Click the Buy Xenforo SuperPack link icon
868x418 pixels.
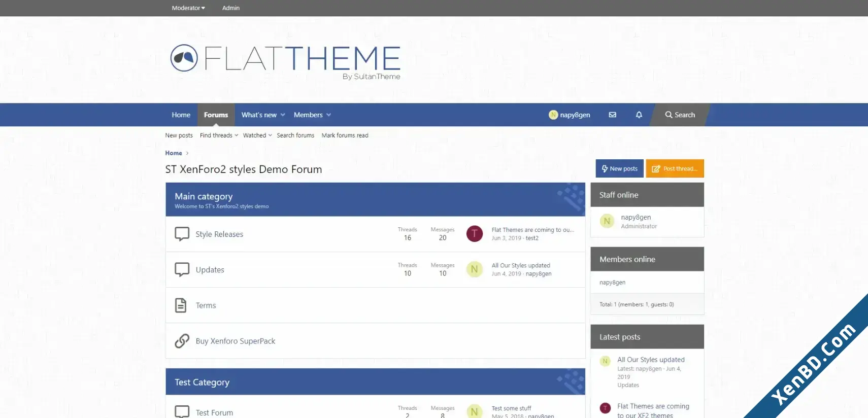pos(182,341)
